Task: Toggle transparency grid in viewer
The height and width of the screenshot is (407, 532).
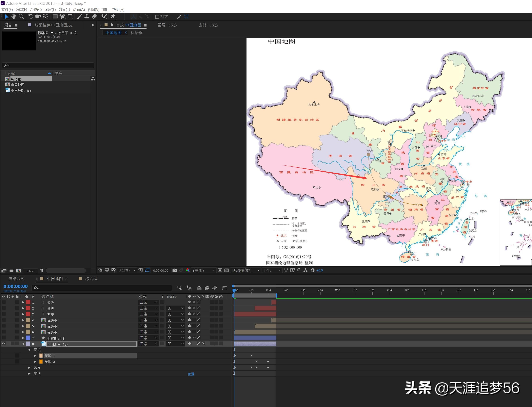Action: pos(227,270)
